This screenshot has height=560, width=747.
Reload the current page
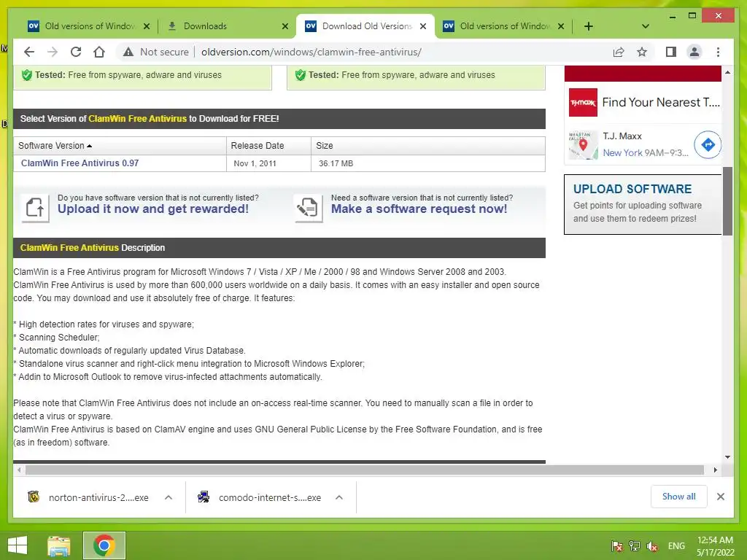click(x=76, y=52)
